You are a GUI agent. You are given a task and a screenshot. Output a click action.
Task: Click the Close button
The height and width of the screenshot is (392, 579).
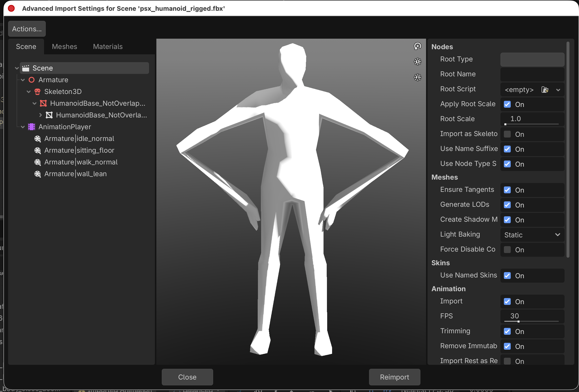pyautogui.click(x=187, y=377)
